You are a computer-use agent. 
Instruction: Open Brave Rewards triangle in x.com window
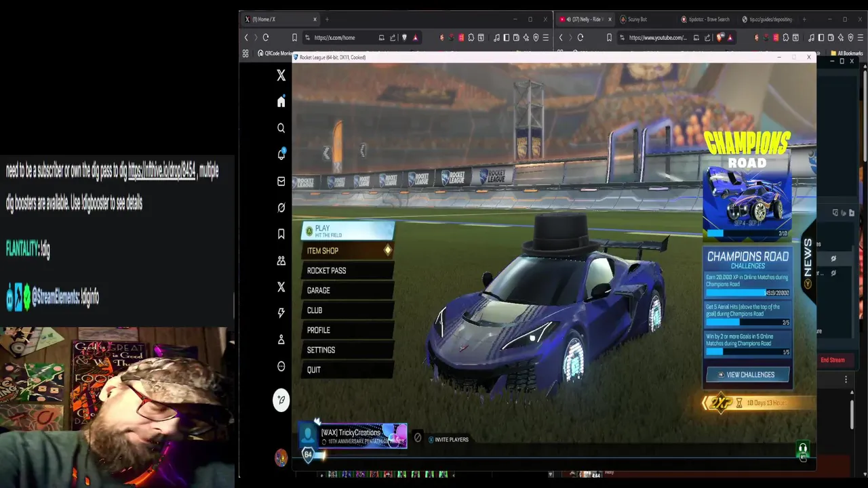[416, 37]
